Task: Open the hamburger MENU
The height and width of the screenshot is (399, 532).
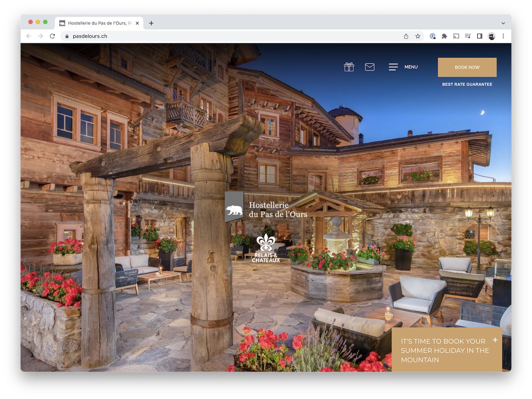Action: click(x=403, y=67)
